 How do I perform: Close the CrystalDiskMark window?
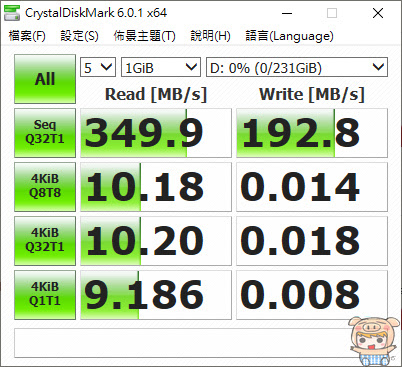click(378, 13)
